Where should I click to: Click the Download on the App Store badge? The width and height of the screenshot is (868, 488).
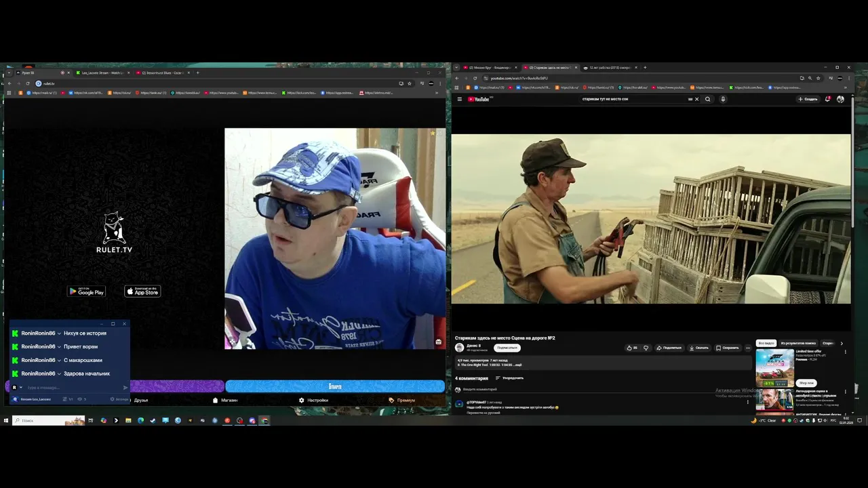[142, 291]
